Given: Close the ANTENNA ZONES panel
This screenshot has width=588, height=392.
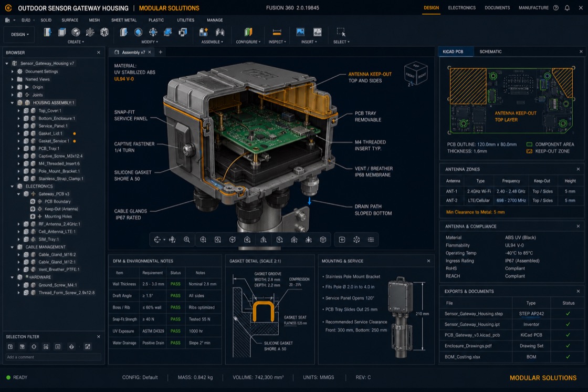Looking at the screenshot, I should pos(578,169).
